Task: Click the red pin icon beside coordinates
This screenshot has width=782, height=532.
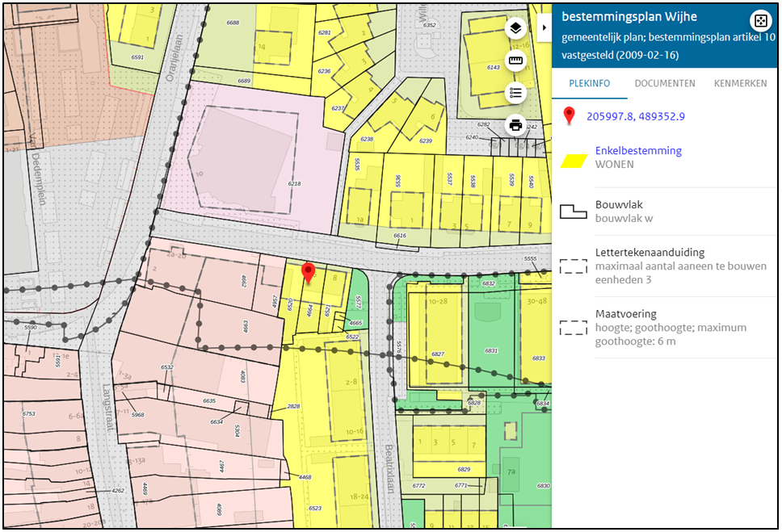Action: [569, 115]
